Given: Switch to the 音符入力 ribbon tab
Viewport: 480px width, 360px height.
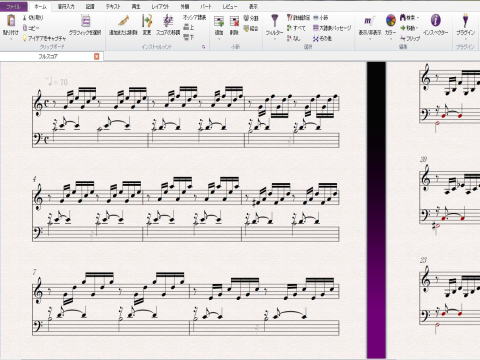Looking at the screenshot, I should pyautogui.click(x=66, y=6).
